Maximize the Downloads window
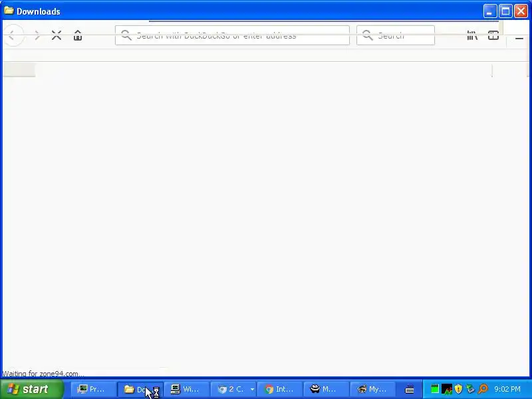Screen dimensions: 532x399 (505, 11)
